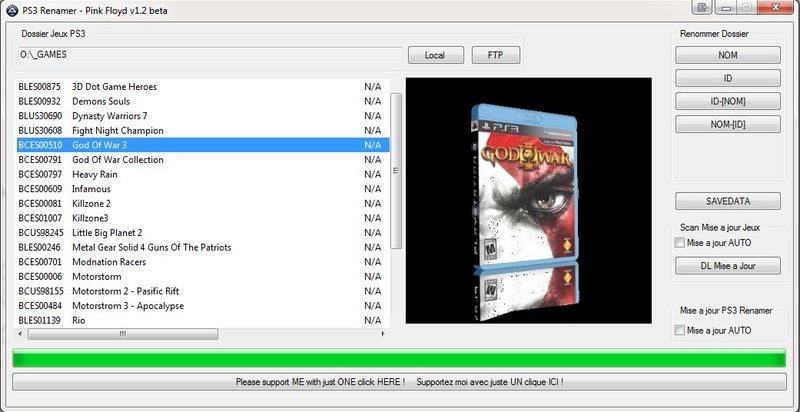Image resolution: width=800 pixels, height=412 pixels.
Task: Select Motorstorm 2 - Pasific Rift row
Action: [x=203, y=291]
